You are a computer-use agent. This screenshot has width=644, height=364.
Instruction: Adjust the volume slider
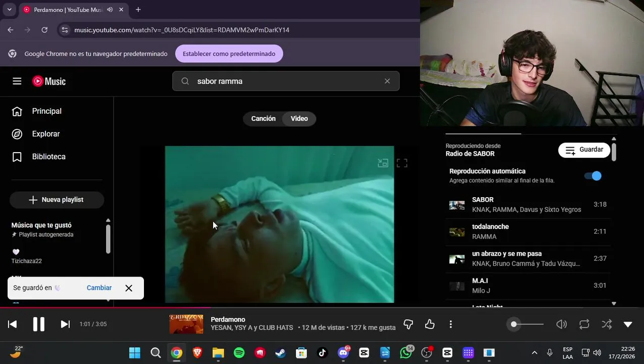click(526, 324)
